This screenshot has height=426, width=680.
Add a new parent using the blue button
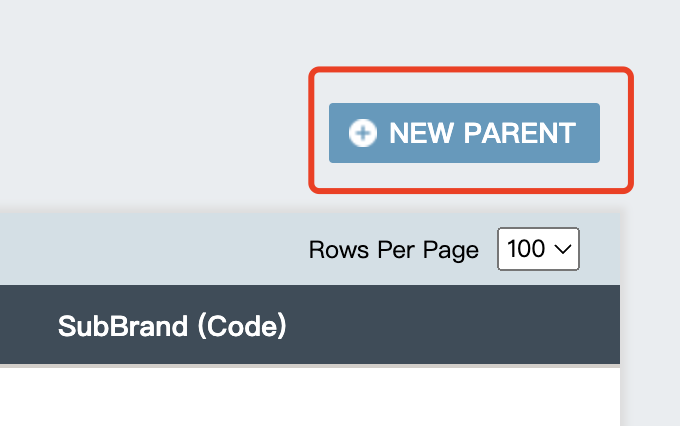pos(464,133)
